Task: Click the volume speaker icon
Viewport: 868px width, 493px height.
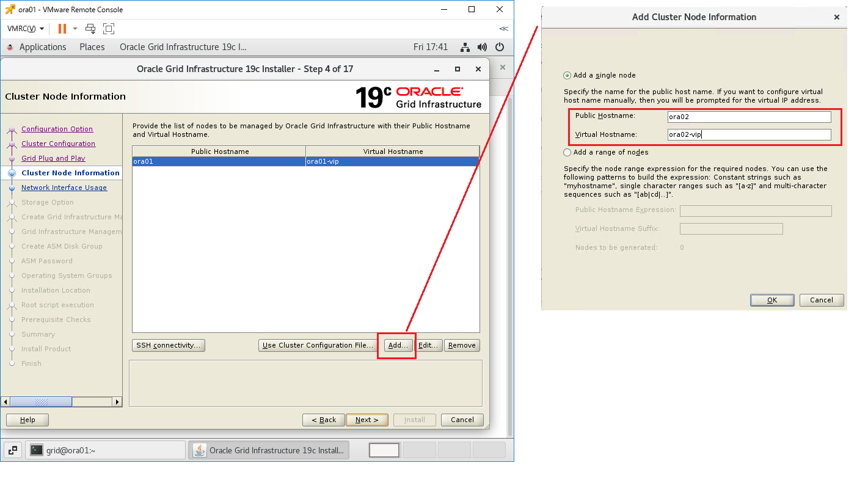Action: point(482,47)
